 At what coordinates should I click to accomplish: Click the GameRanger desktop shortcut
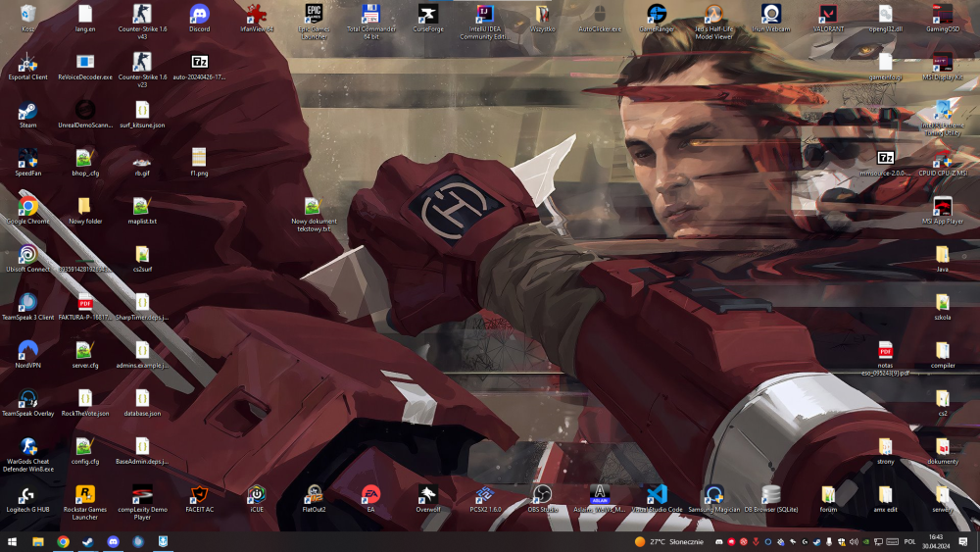click(657, 18)
